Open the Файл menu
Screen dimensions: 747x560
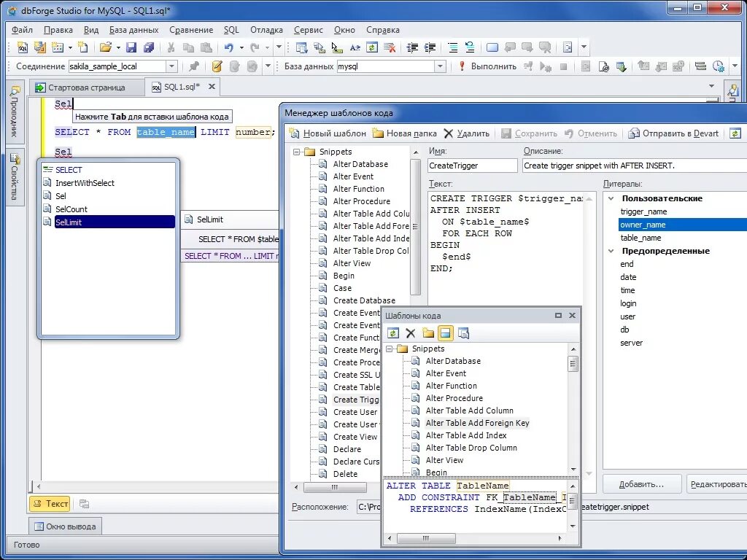(x=22, y=29)
